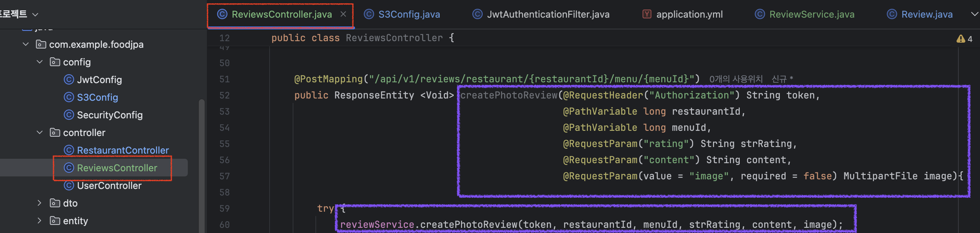
Task: Click the com.example.foodjpa package icon
Action: (x=41, y=44)
